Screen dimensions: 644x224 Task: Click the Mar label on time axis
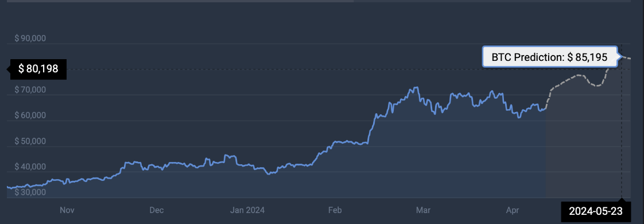(423, 210)
